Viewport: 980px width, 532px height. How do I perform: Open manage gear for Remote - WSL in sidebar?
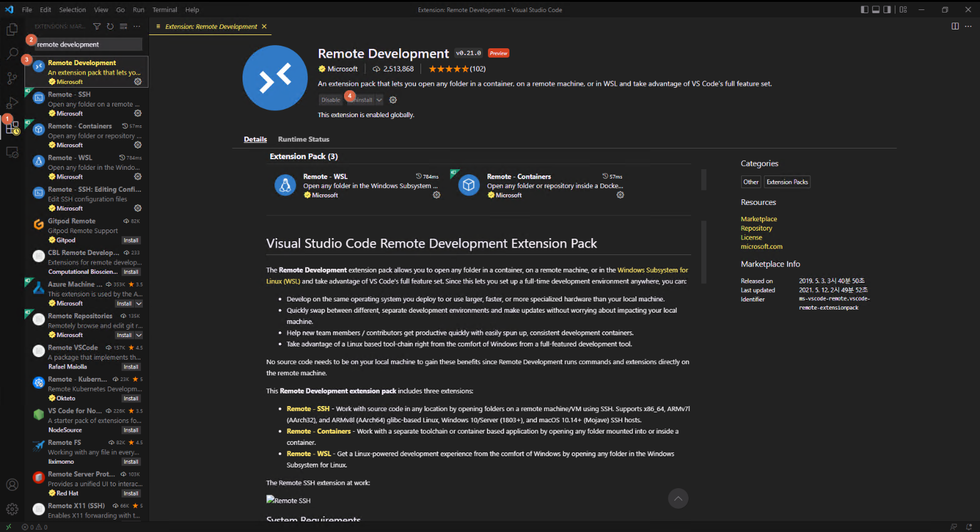(138, 177)
